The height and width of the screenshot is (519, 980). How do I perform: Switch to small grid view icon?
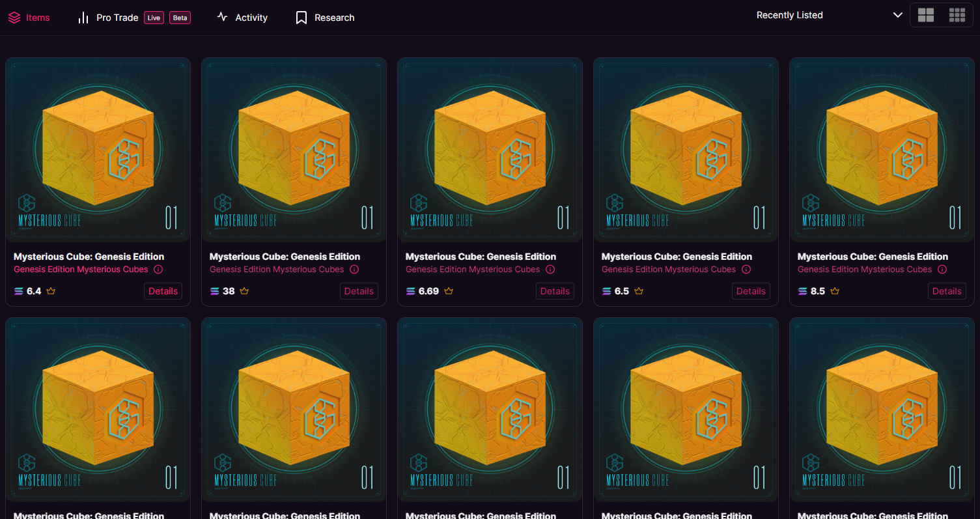click(957, 16)
